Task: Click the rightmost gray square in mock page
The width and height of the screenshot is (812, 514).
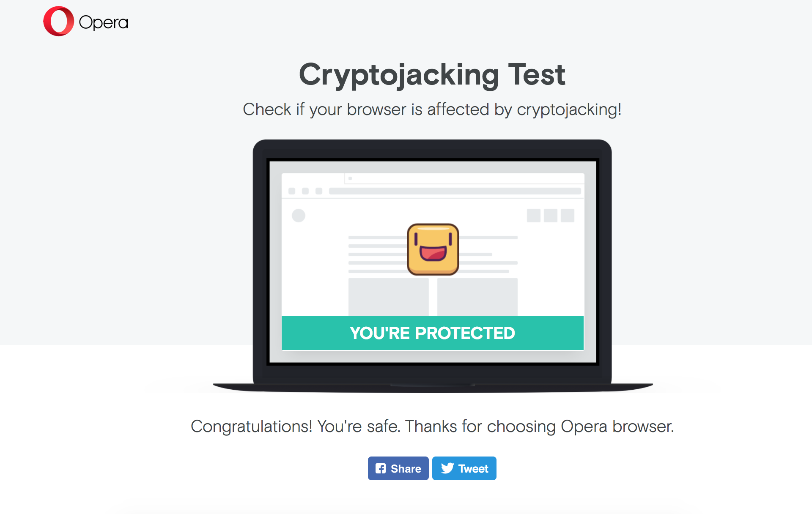Action: [568, 216]
